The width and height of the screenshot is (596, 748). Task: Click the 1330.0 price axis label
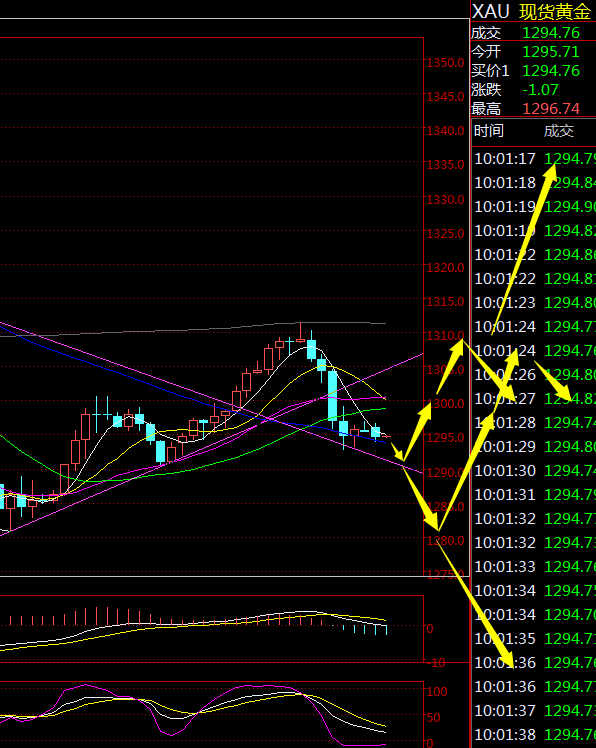pos(445,199)
